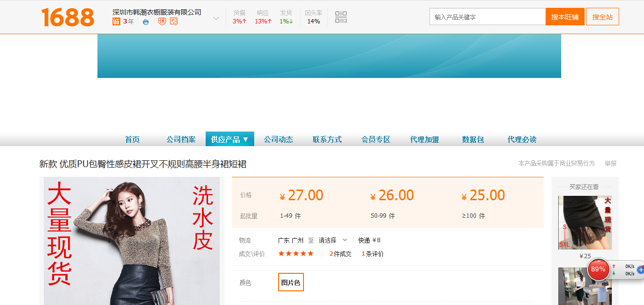Click the 保 guarantee shield icon
The image size is (644, 305).
pyautogui.click(x=162, y=21)
